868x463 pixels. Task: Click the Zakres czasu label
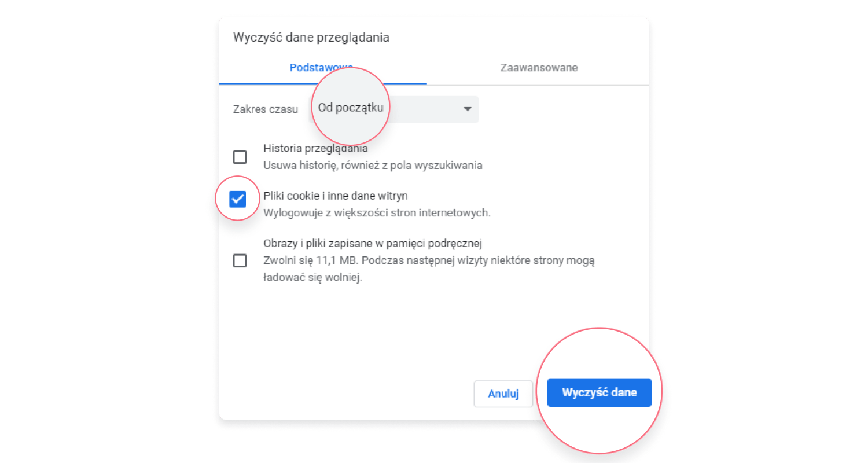click(x=265, y=109)
